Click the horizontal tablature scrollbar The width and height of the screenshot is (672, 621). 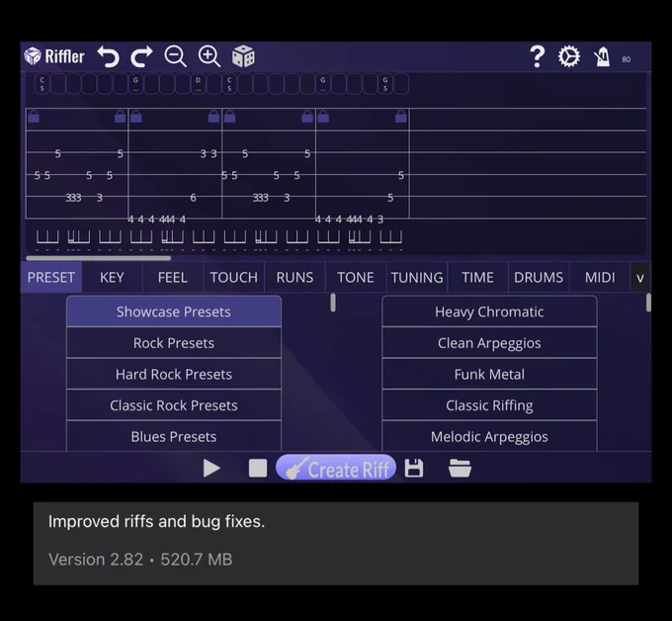[99, 258]
